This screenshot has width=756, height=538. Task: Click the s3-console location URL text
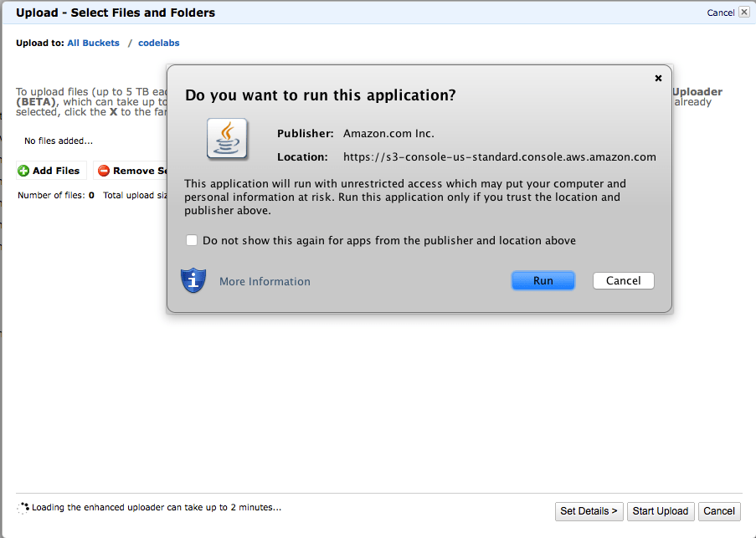tap(499, 156)
